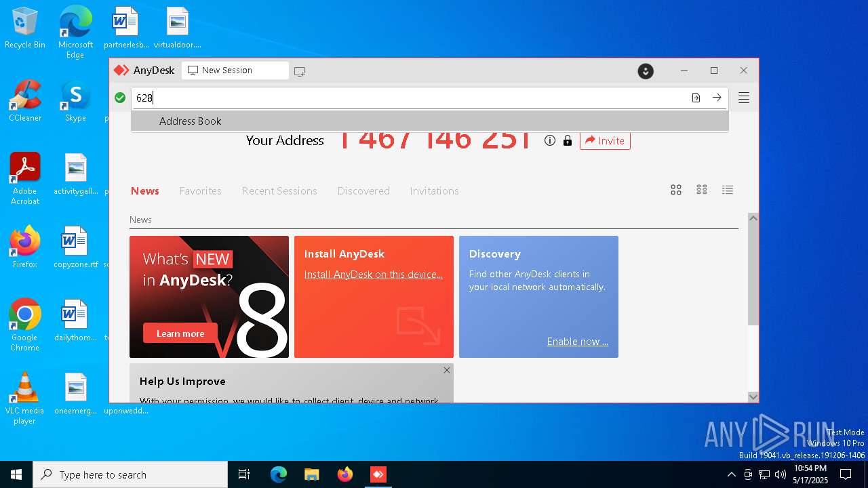Open Recycle Bin on desktop

[25, 28]
